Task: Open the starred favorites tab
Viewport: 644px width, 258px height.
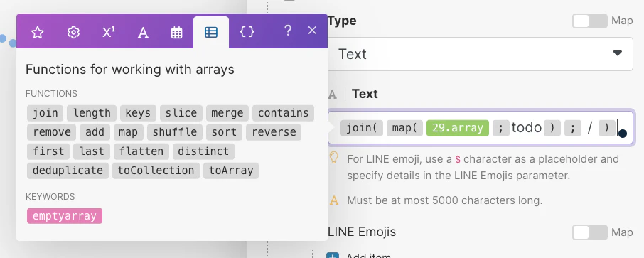Action: 38,32
